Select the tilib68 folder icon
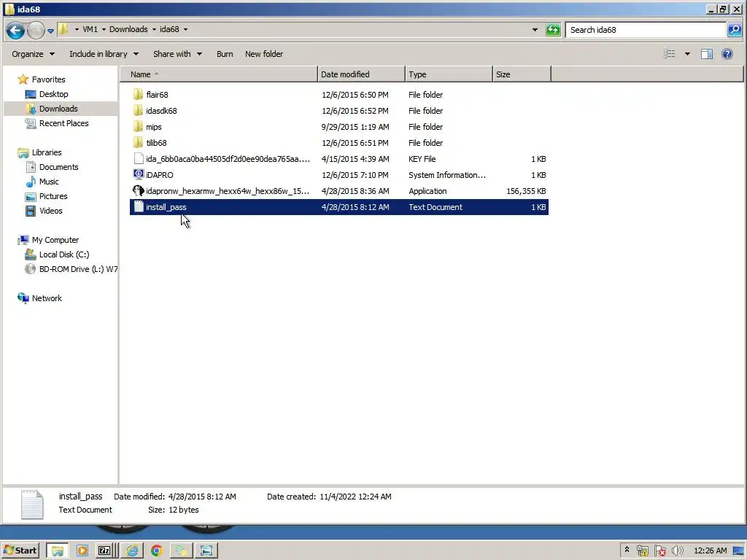747x560 pixels. click(x=138, y=142)
